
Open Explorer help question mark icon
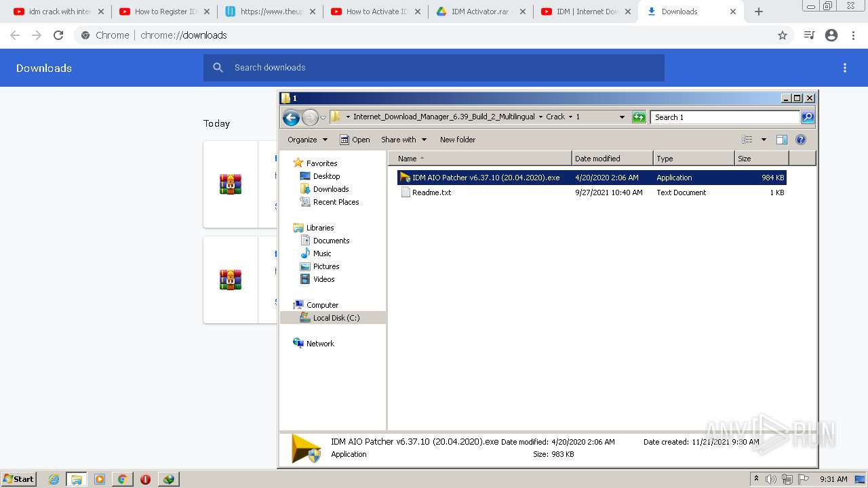point(801,140)
